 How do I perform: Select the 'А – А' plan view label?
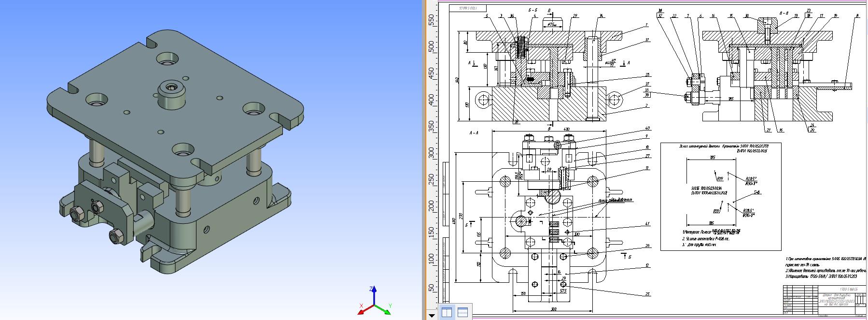coord(474,132)
